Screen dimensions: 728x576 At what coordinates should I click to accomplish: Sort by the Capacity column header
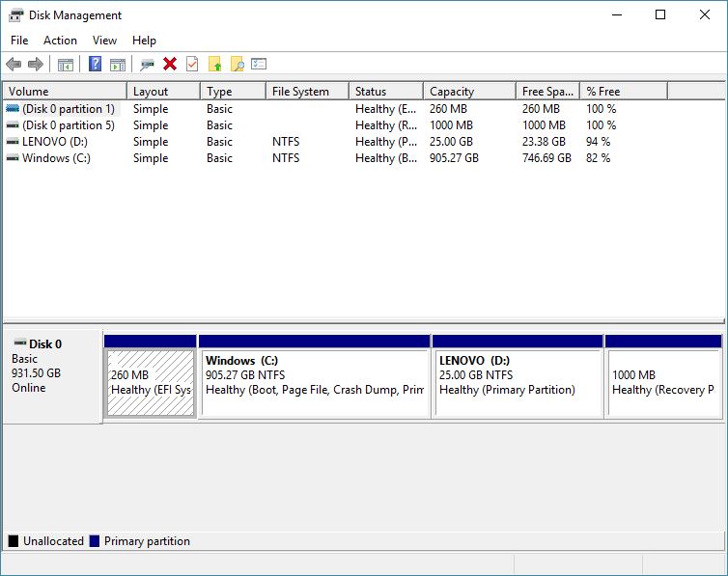point(470,92)
